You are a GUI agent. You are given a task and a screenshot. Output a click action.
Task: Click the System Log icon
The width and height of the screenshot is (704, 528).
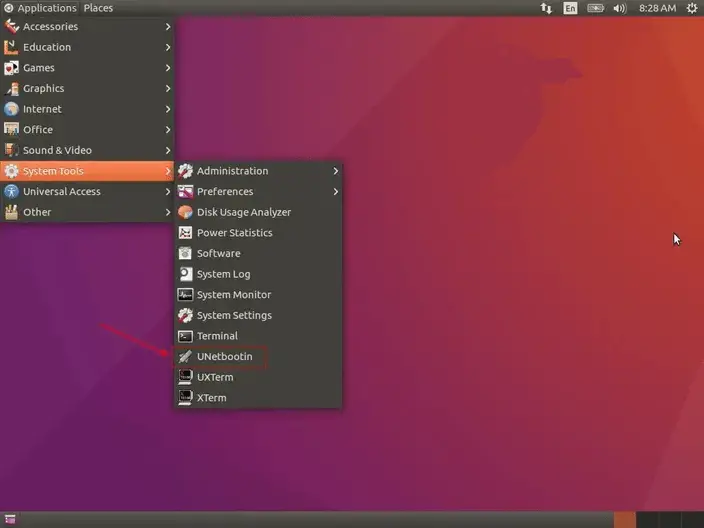point(185,274)
